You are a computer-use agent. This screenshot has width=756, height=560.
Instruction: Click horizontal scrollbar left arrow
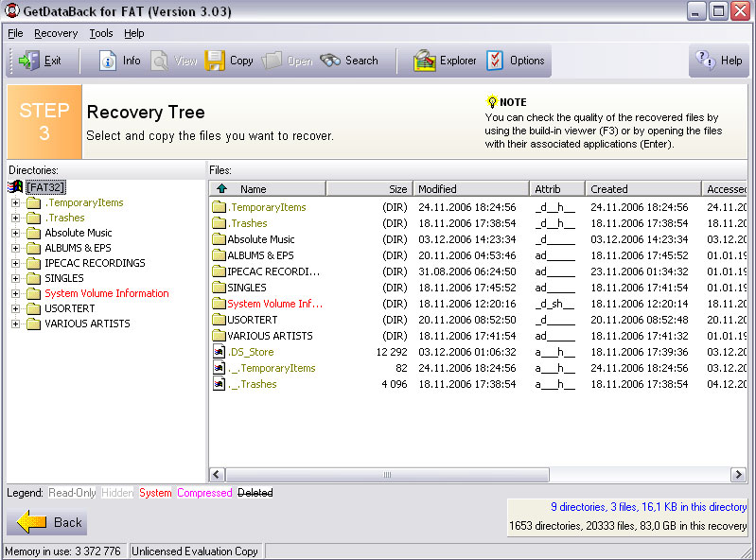pyautogui.click(x=217, y=475)
